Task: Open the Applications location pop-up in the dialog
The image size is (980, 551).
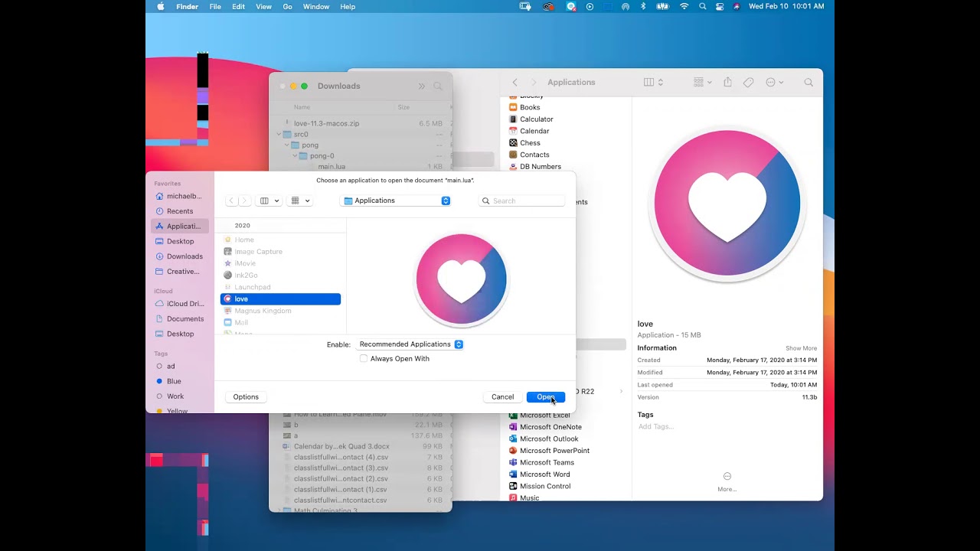Action: pyautogui.click(x=396, y=201)
